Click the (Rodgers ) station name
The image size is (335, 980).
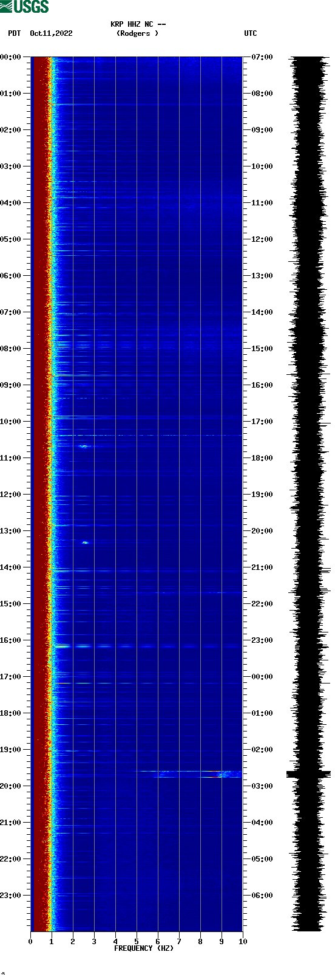(x=137, y=33)
